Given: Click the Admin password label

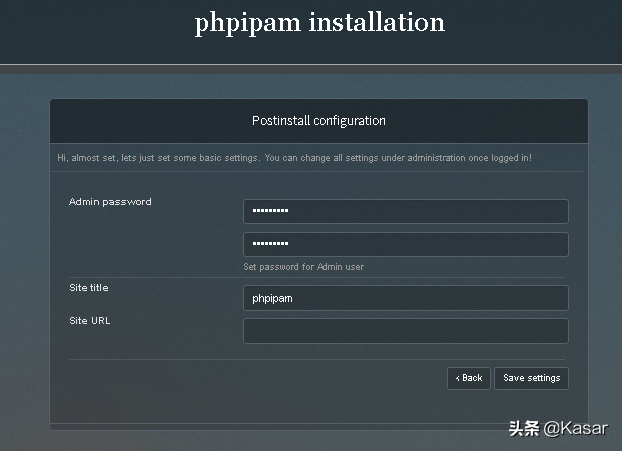Looking at the screenshot, I should (110, 202).
